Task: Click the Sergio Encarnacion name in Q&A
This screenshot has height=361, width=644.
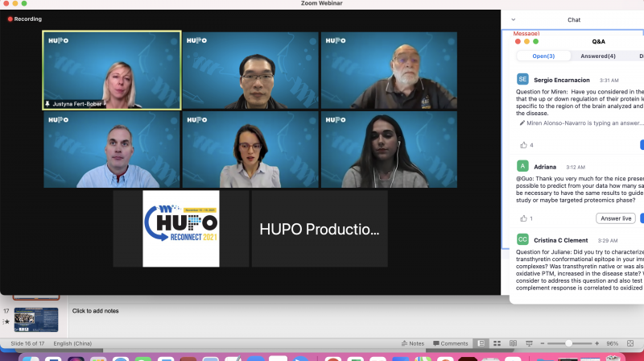Action: [561, 80]
